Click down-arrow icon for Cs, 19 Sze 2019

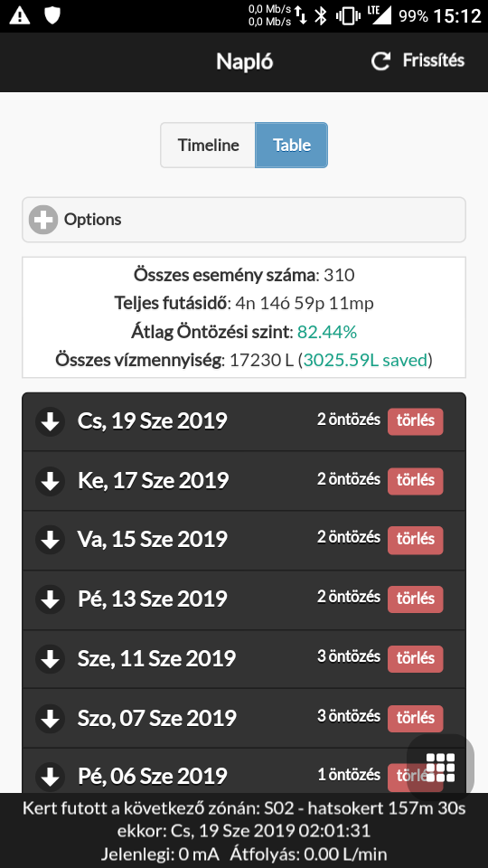pos(51,422)
